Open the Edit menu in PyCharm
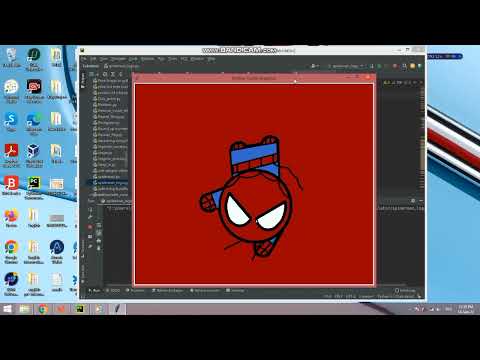The width and height of the screenshot is (480, 360). pos(94,59)
